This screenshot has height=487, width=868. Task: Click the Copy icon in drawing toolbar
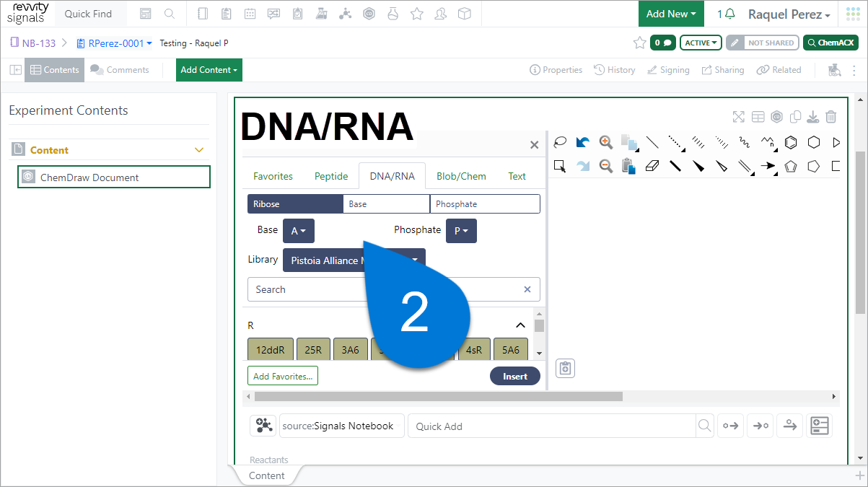coord(629,142)
